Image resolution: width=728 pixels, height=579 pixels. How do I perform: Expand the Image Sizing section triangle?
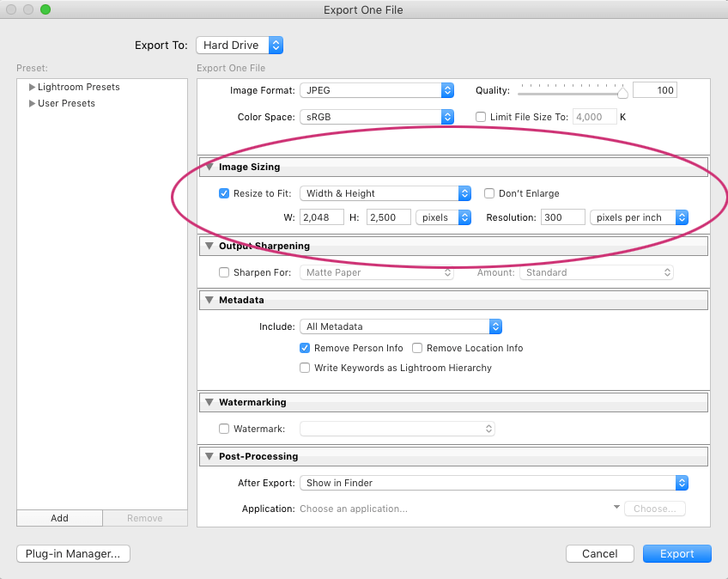tap(209, 167)
